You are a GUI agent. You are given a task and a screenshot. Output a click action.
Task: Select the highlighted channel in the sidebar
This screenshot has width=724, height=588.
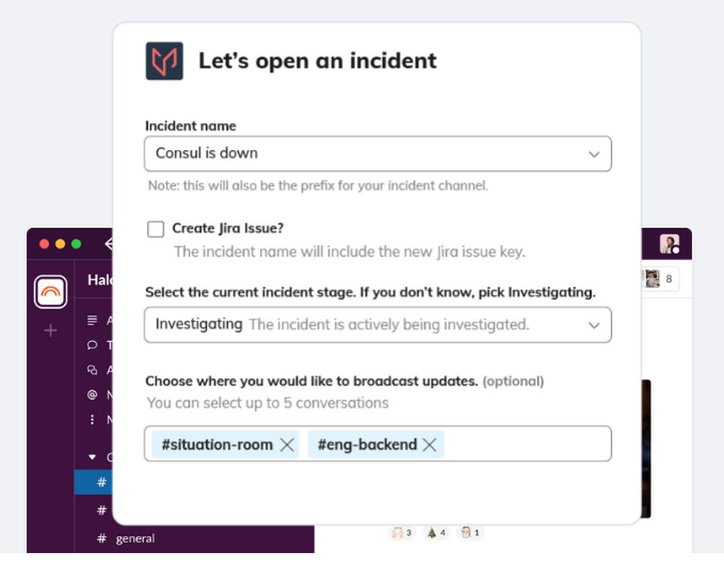click(x=93, y=482)
